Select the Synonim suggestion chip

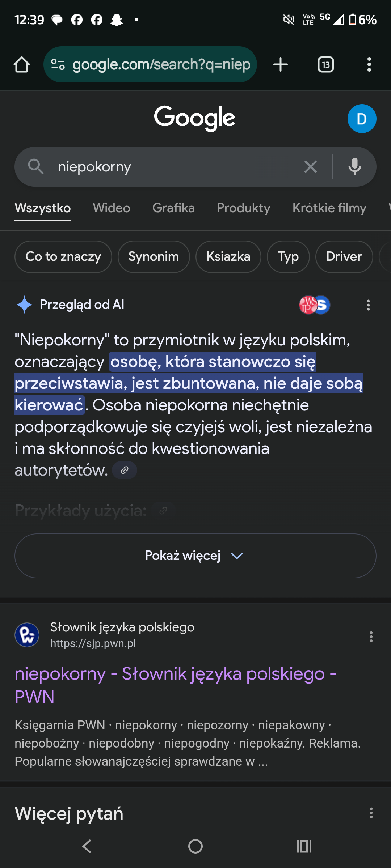154,256
